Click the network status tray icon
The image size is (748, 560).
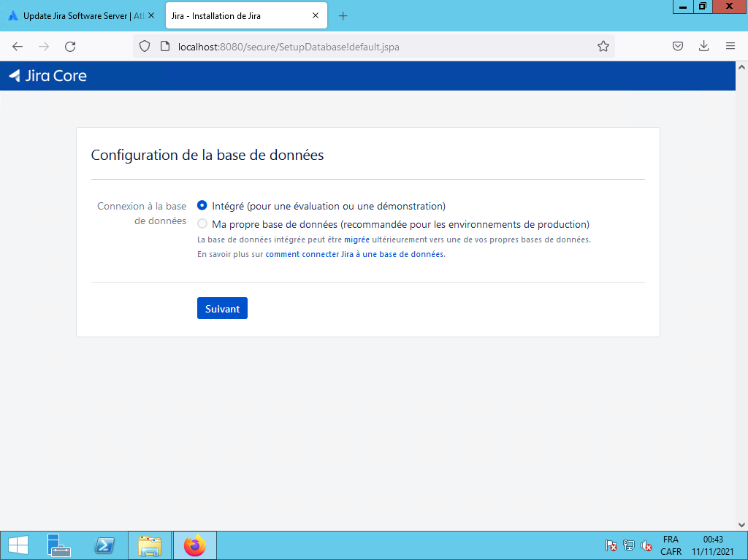(x=629, y=545)
